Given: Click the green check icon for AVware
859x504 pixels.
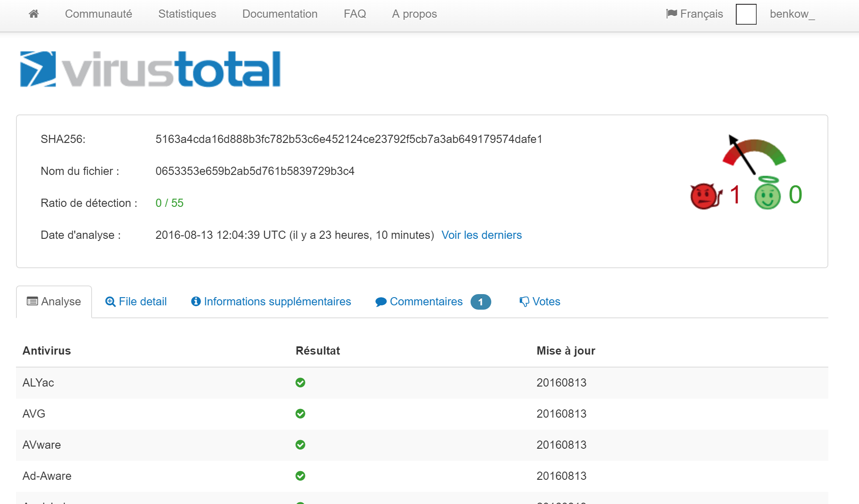Looking at the screenshot, I should pos(300,445).
